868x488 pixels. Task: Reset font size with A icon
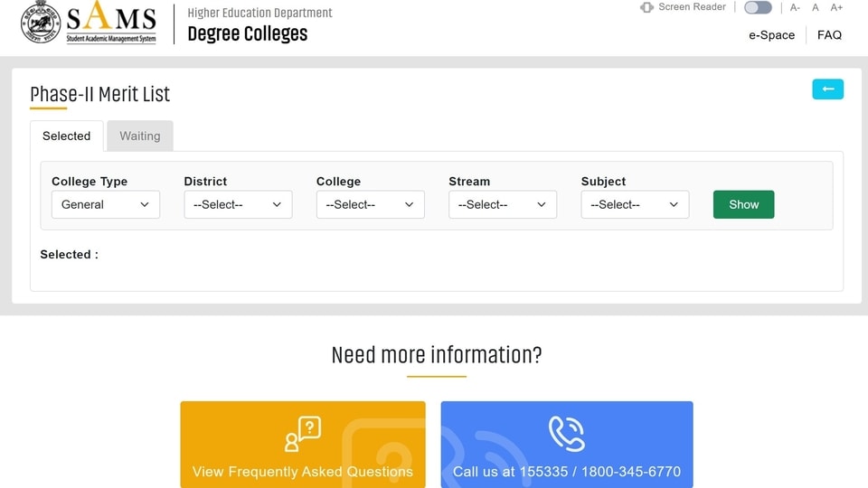[x=815, y=8]
